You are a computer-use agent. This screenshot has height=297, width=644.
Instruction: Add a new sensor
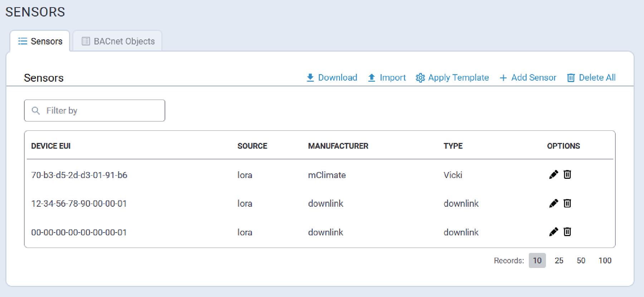(528, 78)
